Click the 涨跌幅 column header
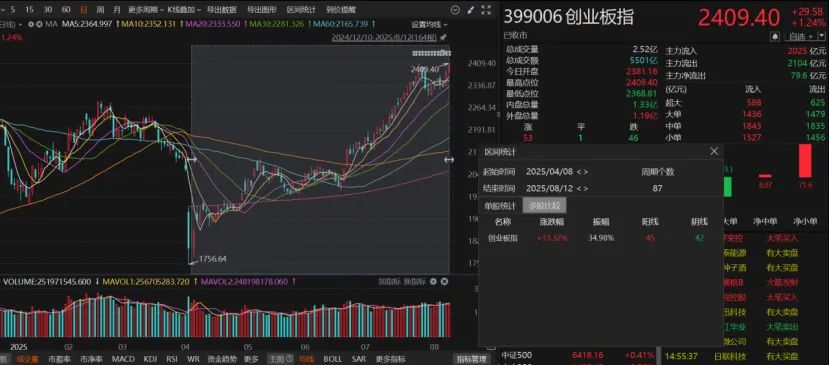The image size is (830, 365). click(553, 222)
